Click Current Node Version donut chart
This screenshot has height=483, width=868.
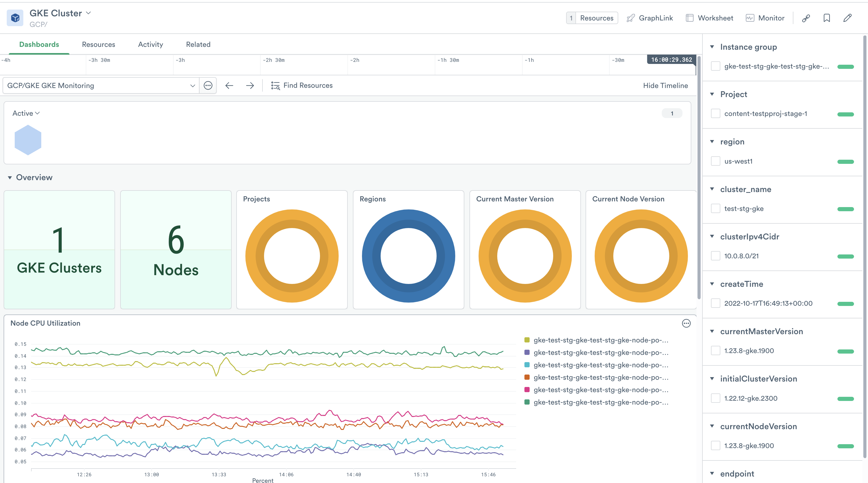click(641, 256)
